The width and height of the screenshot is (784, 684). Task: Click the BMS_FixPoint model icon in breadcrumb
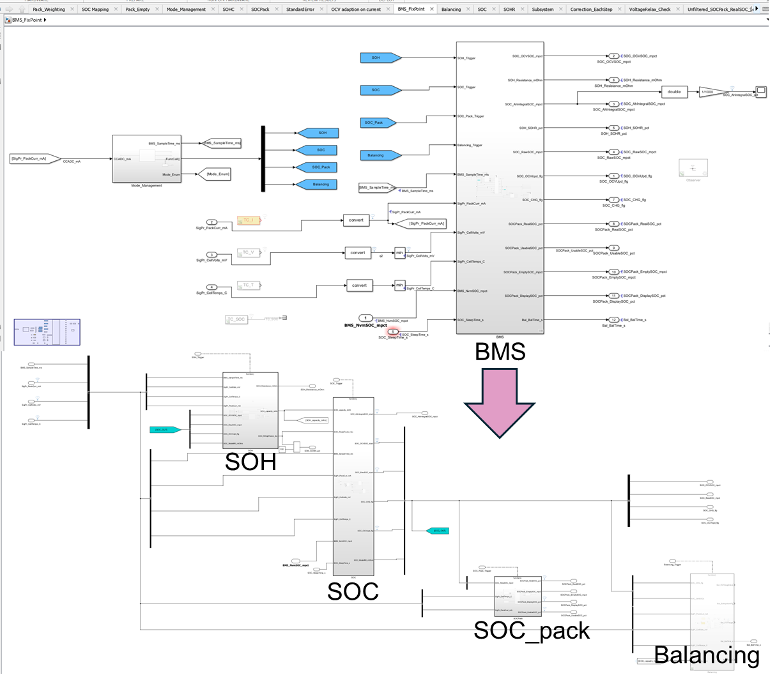click(8, 20)
